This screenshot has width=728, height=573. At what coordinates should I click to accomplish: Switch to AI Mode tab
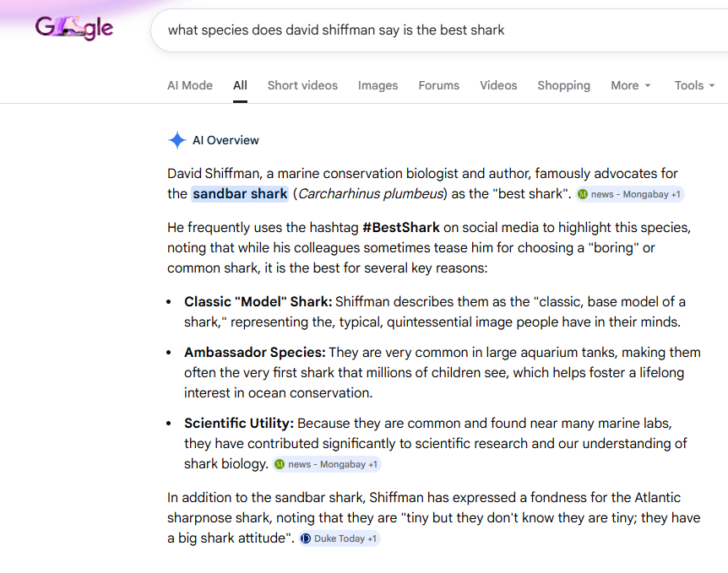click(190, 85)
